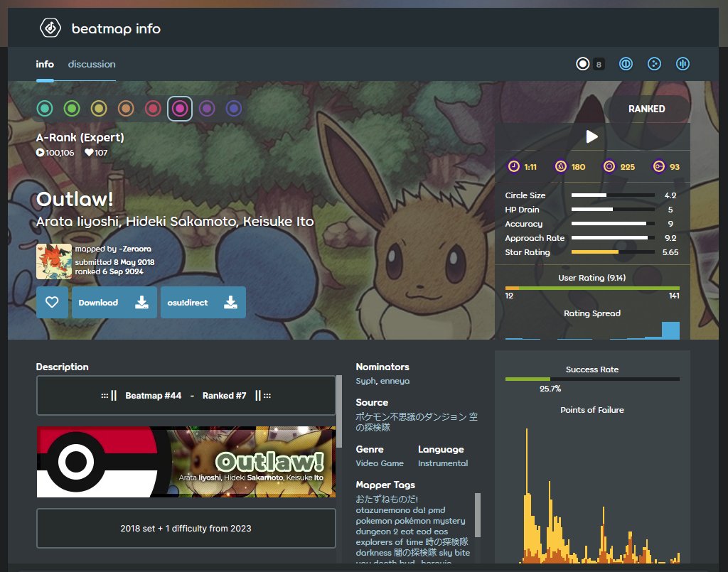The width and height of the screenshot is (728, 572).
Task: Click the User Rating bar
Action: (x=592, y=288)
